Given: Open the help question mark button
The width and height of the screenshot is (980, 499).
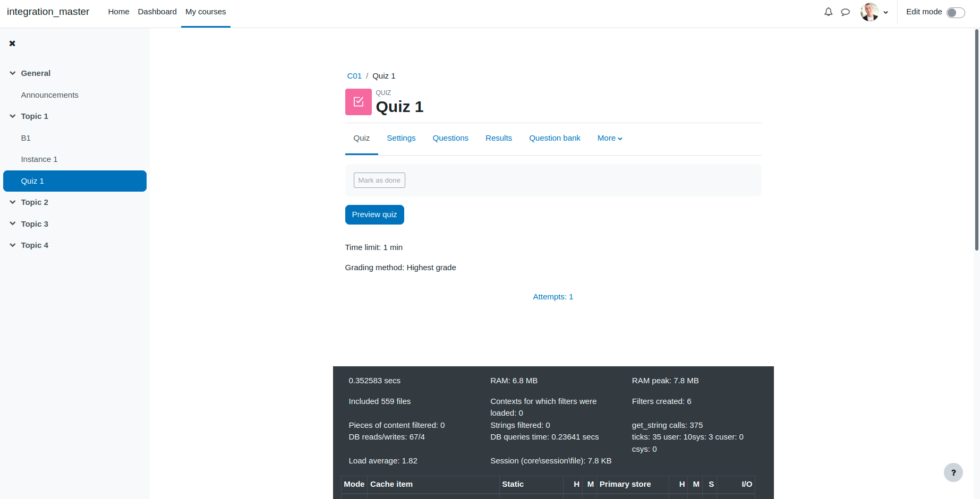Looking at the screenshot, I should pos(953,472).
